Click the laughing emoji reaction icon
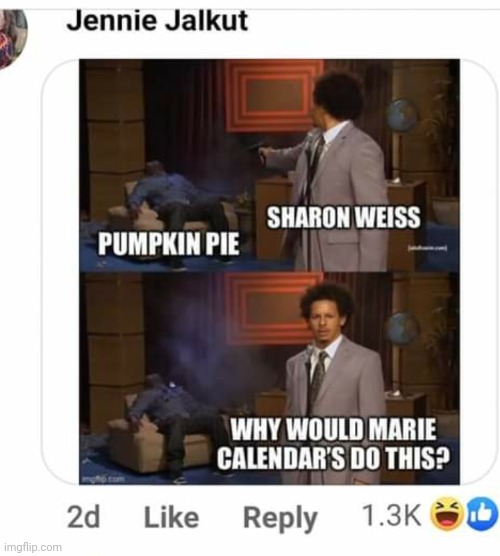 (447, 515)
